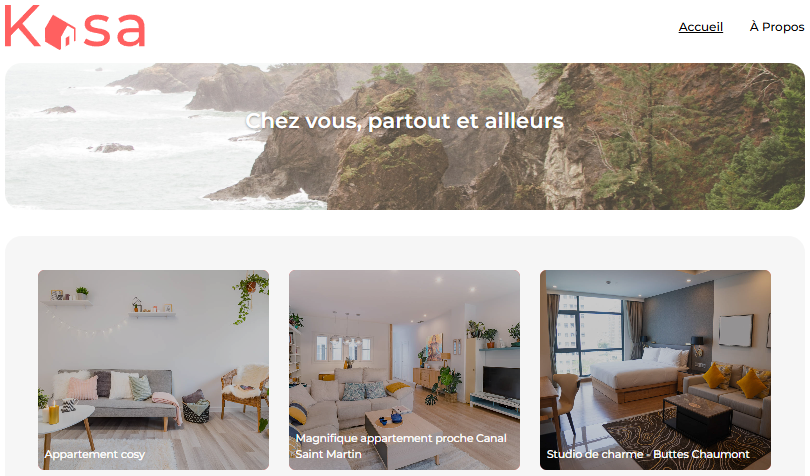The width and height of the screenshot is (810, 476).
Task: Click the 'sa' letters of Kasa logo
Action: (115, 29)
